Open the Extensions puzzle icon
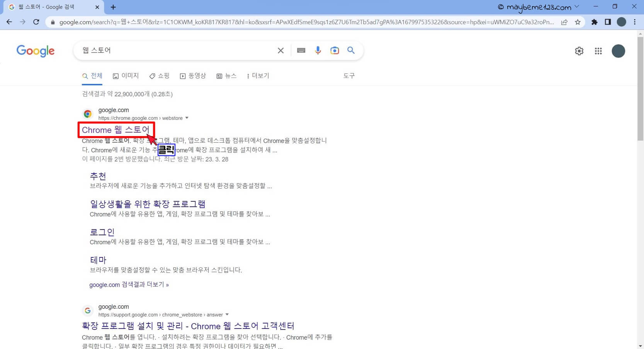This screenshot has width=644, height=349. [595, 22]
